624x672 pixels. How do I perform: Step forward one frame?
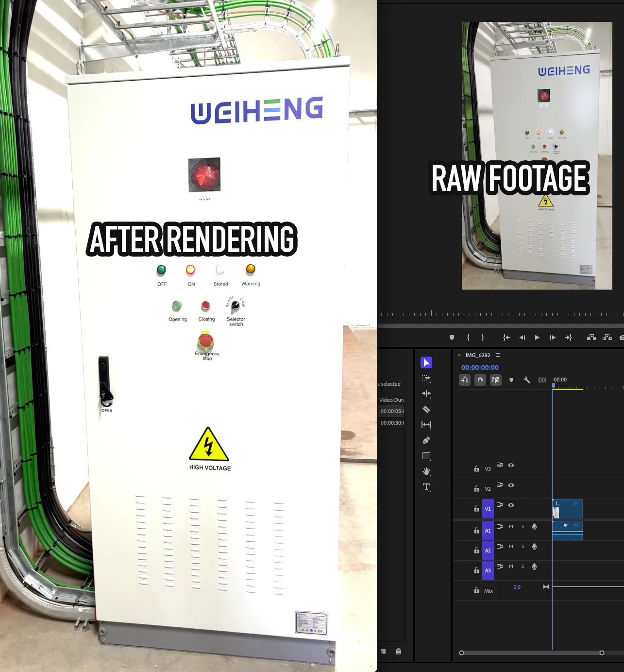[553, 338]
